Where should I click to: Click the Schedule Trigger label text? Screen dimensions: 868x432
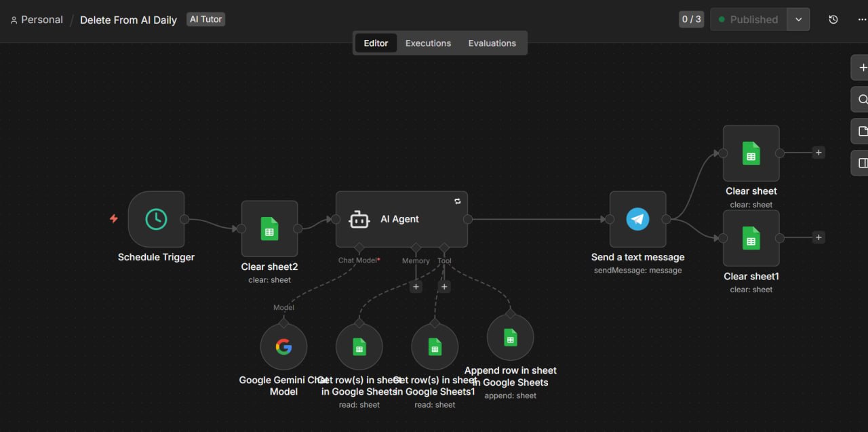click(156, 257)
